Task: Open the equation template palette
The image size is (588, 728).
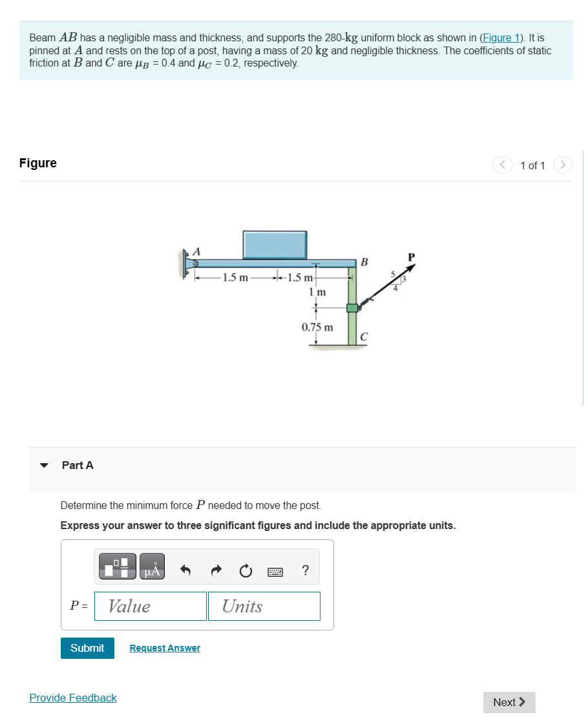Action: 117,566
